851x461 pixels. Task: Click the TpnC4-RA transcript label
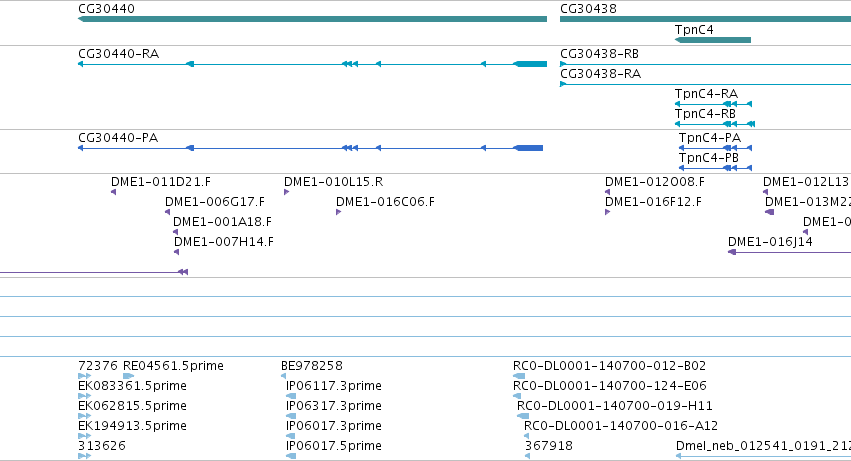click(706, 94)
